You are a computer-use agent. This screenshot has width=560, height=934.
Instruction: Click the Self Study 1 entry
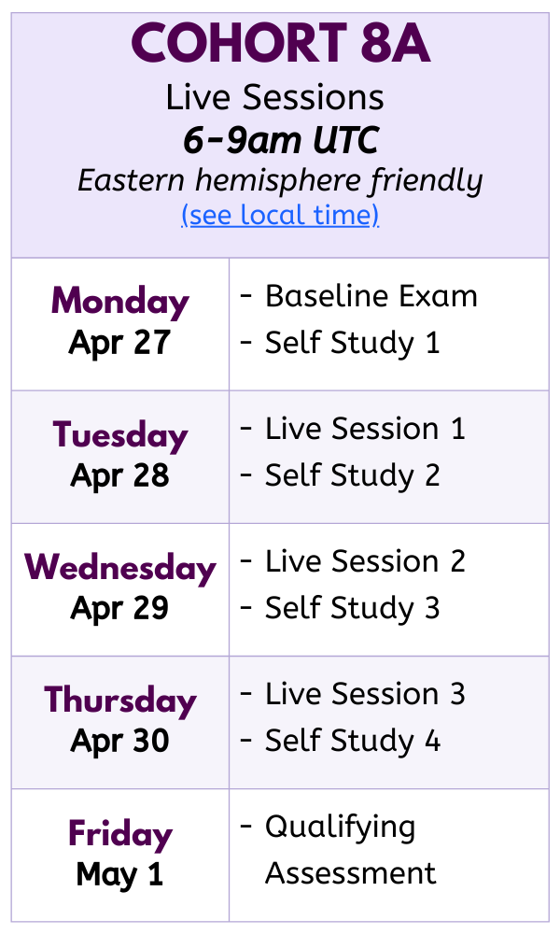(x=352, y=343)
